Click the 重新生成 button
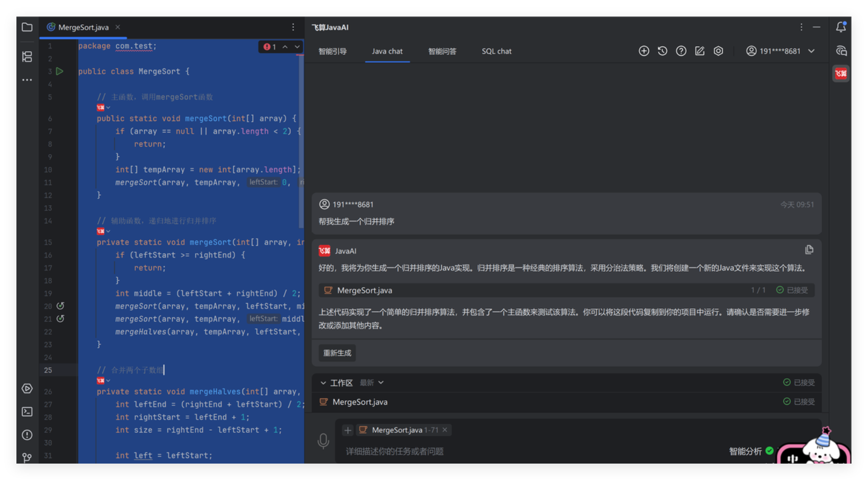The width and height of the screenshot is (868, 480). click(x=337, y=353)
